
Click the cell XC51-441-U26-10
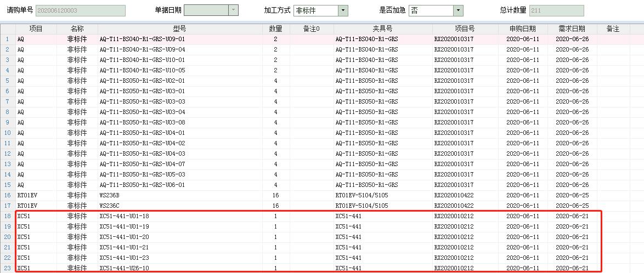click(124, 268)
